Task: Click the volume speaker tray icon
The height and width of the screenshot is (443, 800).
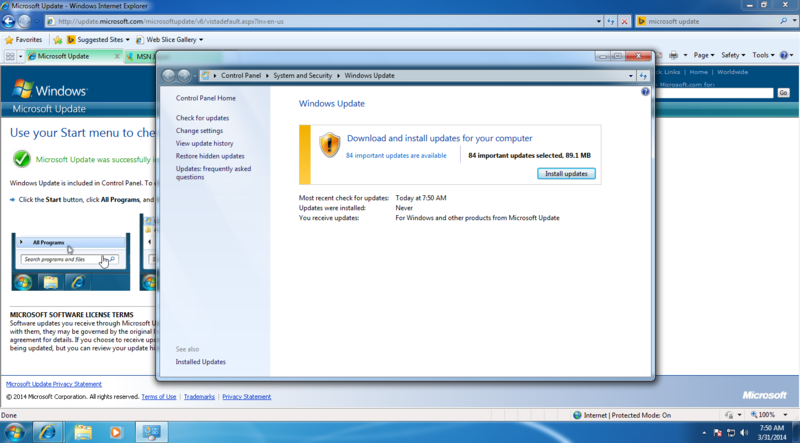Action: click(743, 433)
